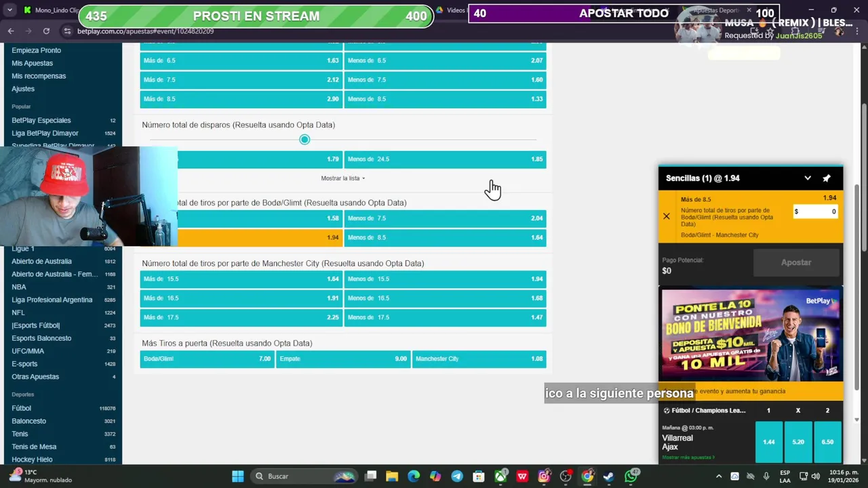Pin the bet slip with the pushpin icon
868x488 pixels.
(827, 178)
